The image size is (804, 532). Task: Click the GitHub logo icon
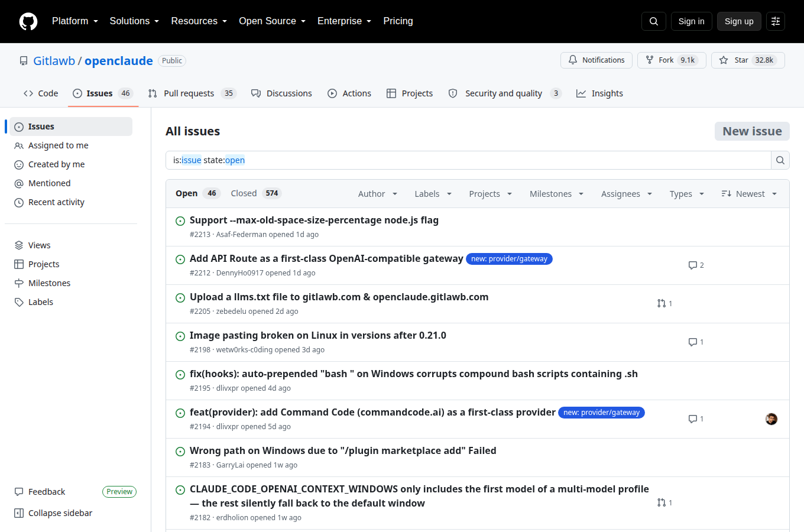[x=28, y=21]
